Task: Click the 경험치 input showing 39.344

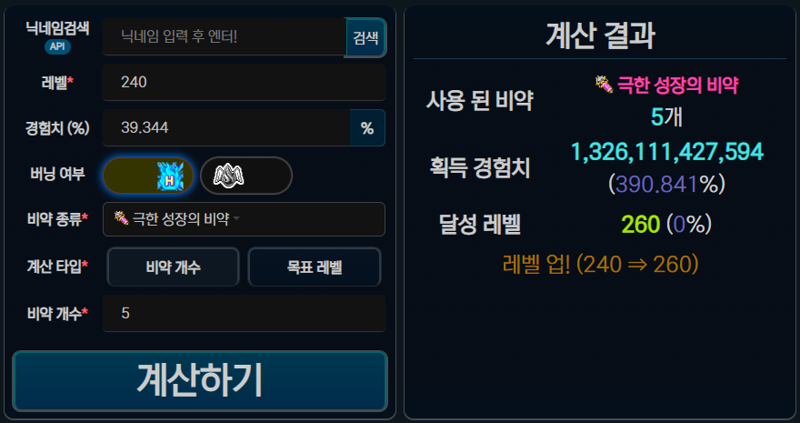Action: click(227, 128)
